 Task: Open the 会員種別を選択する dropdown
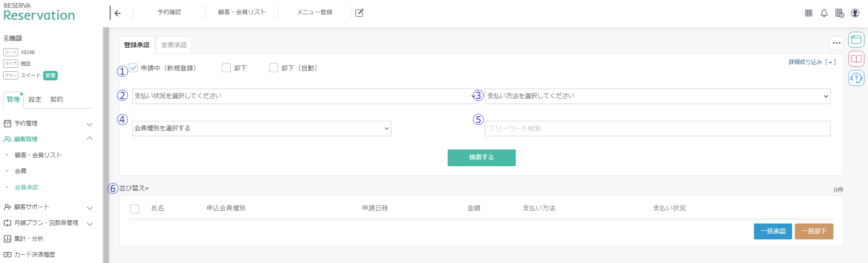(x=261, y=129)
